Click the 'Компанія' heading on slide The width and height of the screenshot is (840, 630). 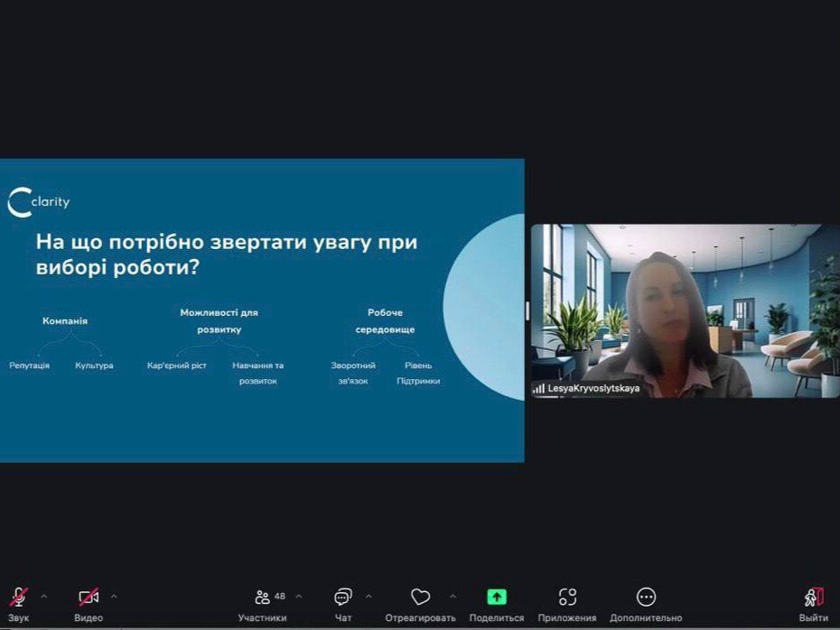pos(65,321)
